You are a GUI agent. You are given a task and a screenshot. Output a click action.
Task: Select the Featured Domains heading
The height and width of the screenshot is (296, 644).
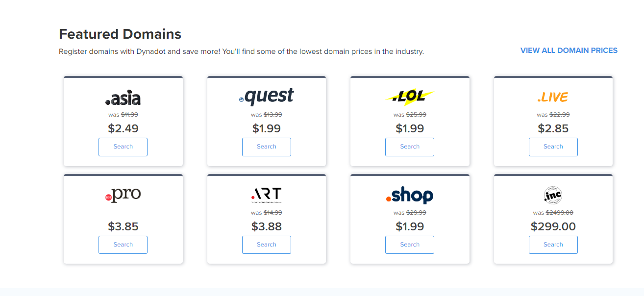(120, 34)
